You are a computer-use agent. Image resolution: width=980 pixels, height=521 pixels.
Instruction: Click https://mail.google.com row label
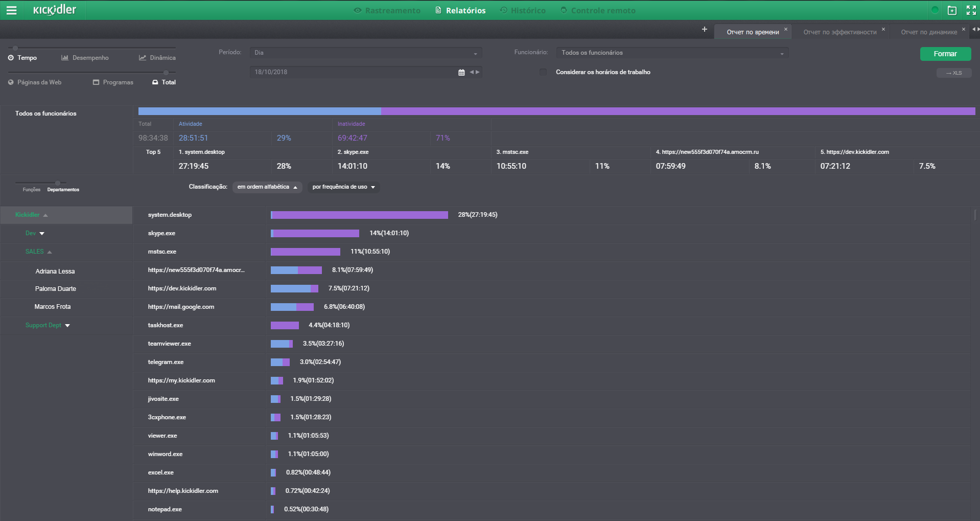181,307
